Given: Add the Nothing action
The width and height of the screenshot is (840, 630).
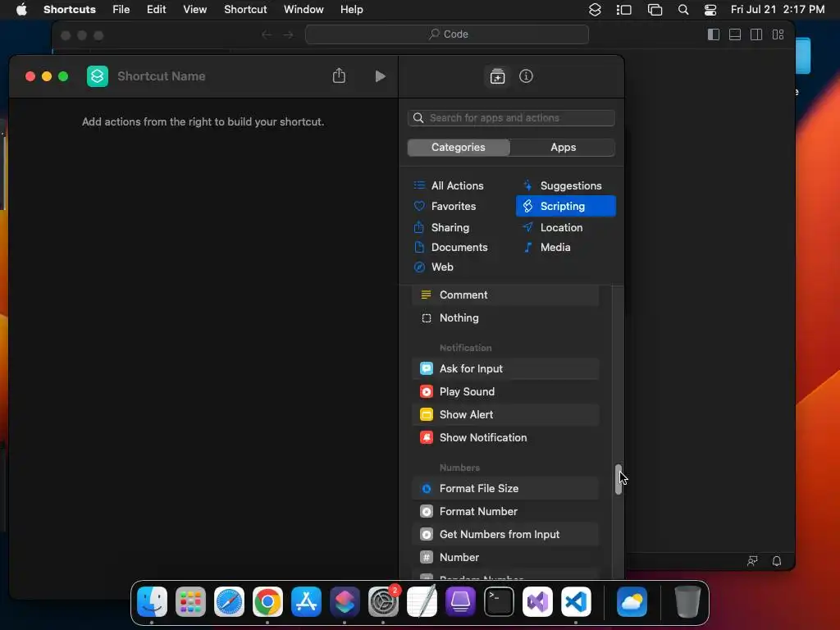Looking at the screenshot, I should pos(505,318).
